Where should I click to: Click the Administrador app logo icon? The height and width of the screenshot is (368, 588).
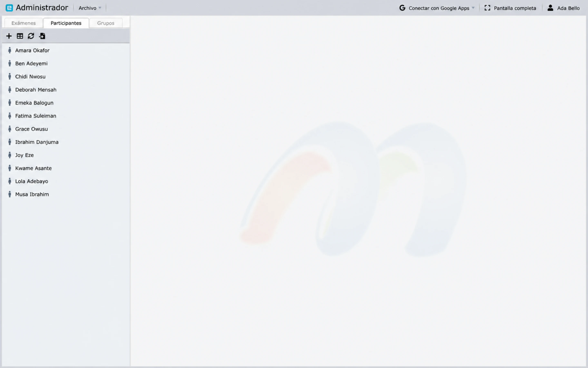pos(9,8)
